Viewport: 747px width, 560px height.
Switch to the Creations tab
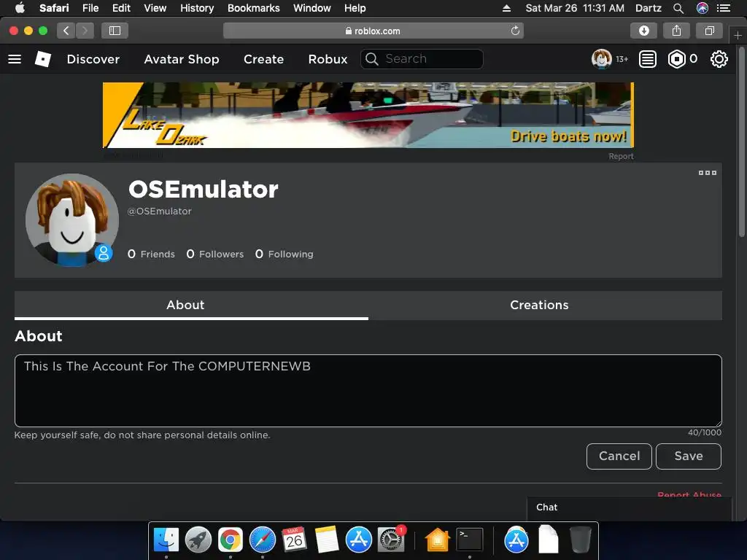click(x=545, y=306)
